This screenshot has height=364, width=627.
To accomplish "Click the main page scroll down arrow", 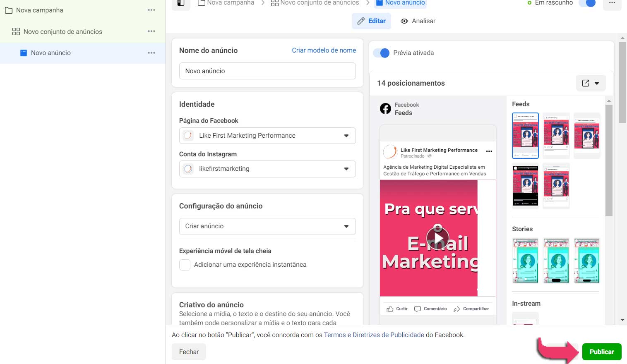I will [622, 320].
